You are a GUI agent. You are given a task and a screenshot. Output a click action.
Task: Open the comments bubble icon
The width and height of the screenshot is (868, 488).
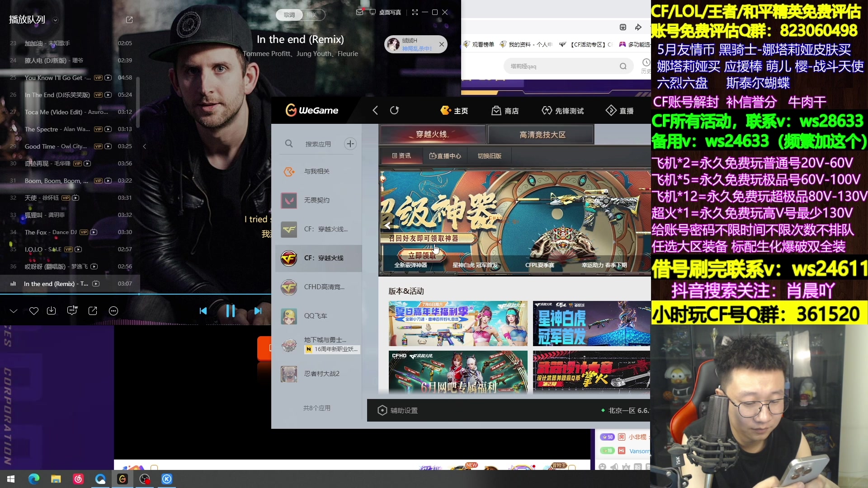coord(72,310)
